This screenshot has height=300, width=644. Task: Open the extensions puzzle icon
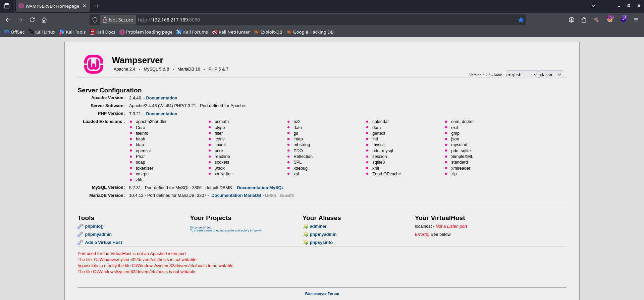(x=584, y=20)
